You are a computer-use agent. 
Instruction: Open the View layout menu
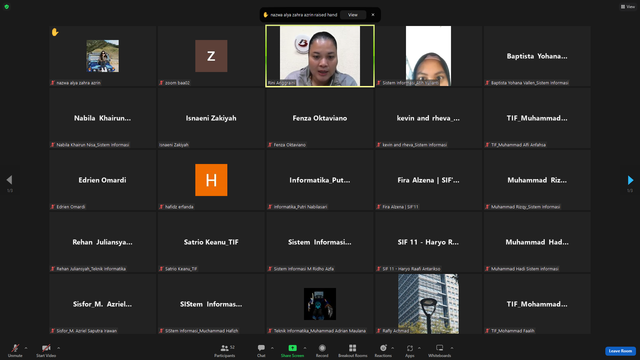point(628,7)
